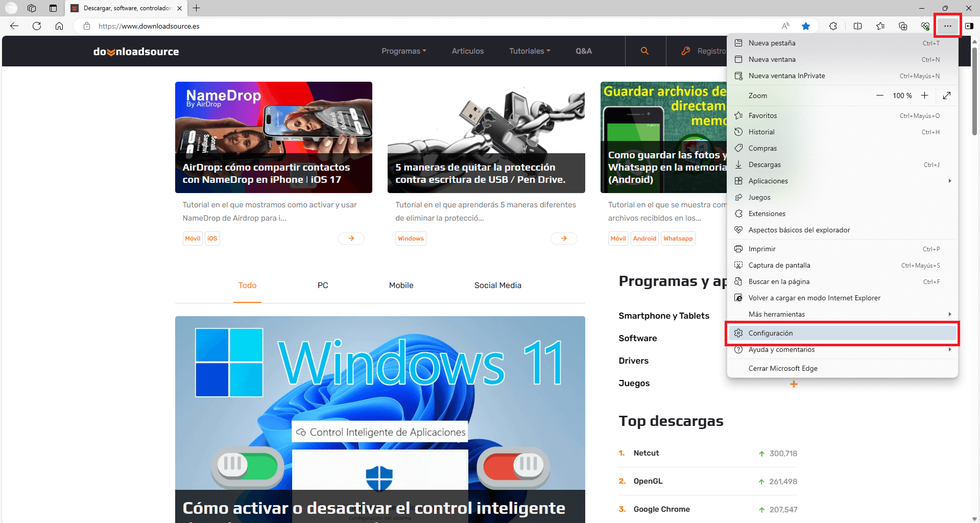Screen dimensions: 980x523
Task: Open Compras from the menu
Action: coord(842,148)
